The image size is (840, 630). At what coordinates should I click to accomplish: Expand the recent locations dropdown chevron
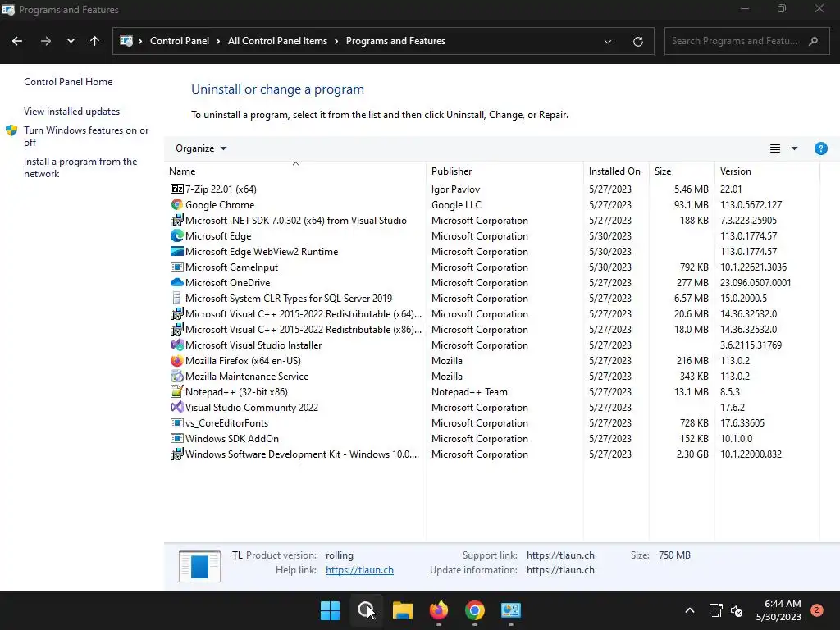pos(71,41)
